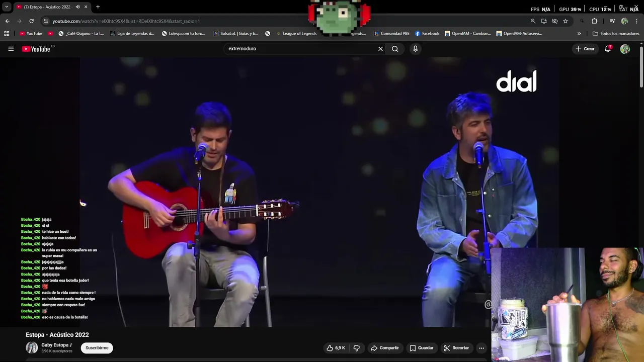Reload the current page
Viewport: 644px width, 362px height.
[31, 21]
